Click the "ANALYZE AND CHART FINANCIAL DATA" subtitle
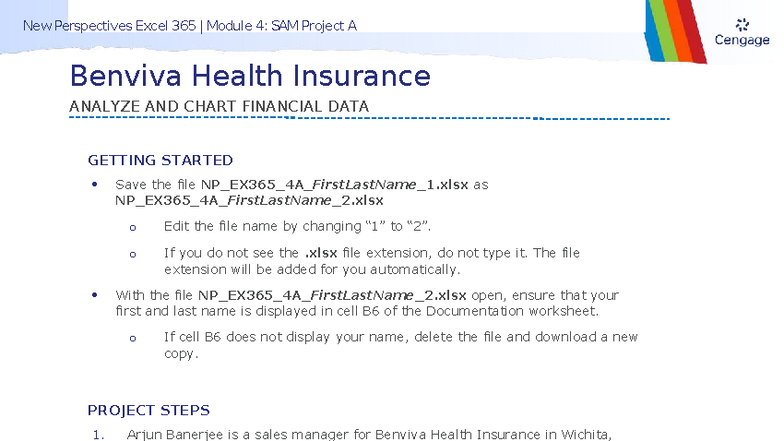This screenshot has height=441, width=784. coord(219,106)
